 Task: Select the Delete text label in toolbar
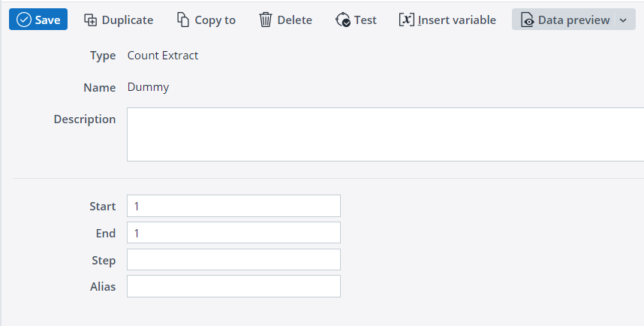[x=294, y=20]
